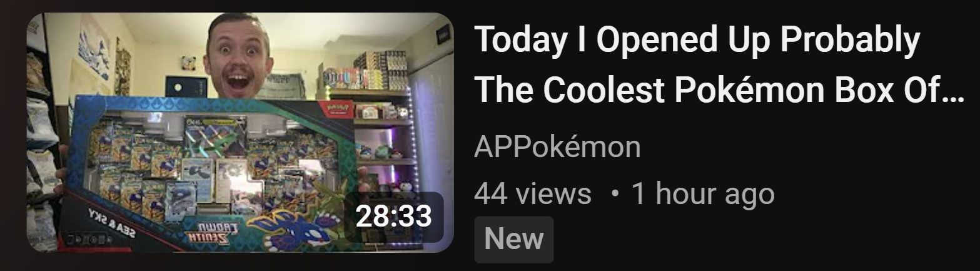The image size is (980, 271).
Task: Click the New badge
Action: (513, 239)
